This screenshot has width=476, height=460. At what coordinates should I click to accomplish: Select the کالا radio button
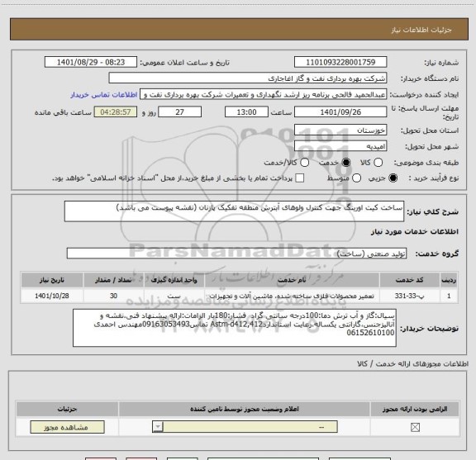click(x=378, y=163)
